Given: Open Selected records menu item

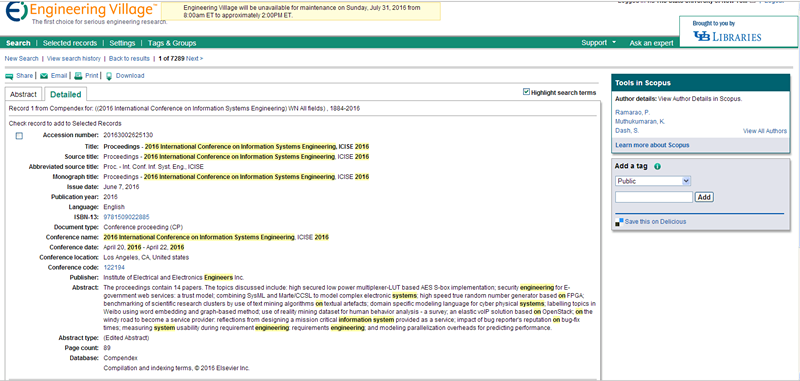Looking at the screenshot, I should click(x=70, y=43).
